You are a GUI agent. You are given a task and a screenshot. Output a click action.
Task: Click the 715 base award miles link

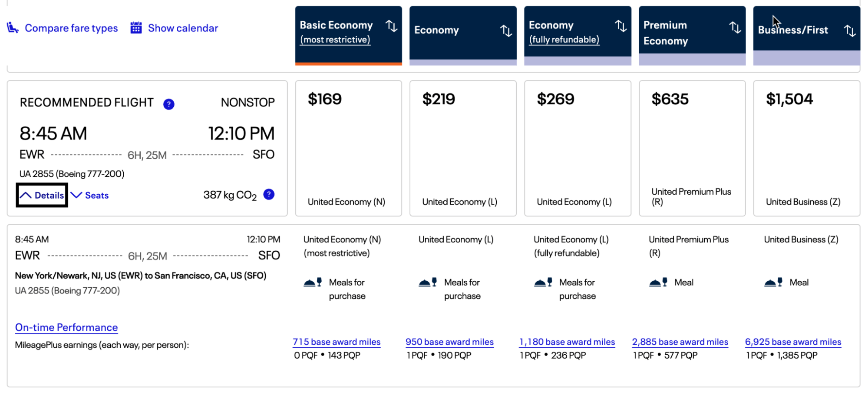337,342
